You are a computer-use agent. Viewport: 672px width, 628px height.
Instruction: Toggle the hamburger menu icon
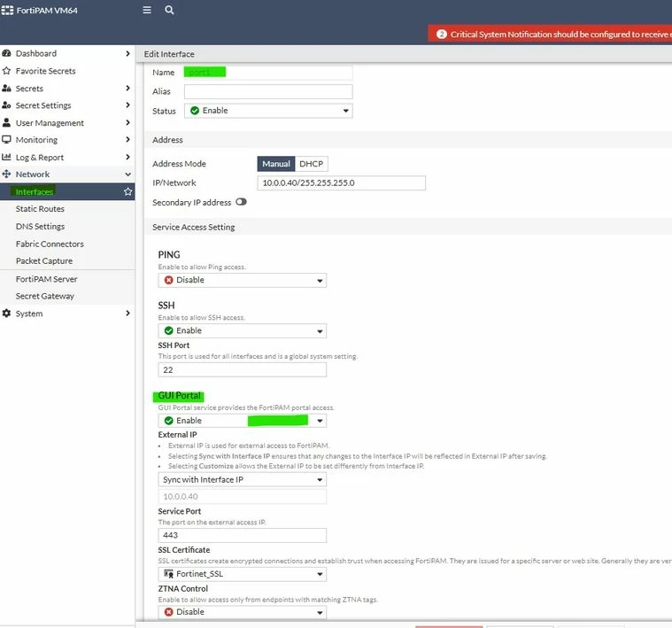click(147, 10)
